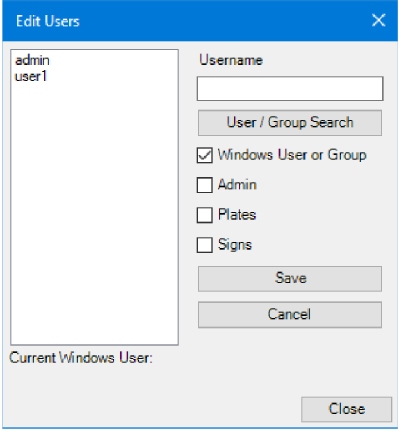Click the Plates label text
The height and width of the screenshot is (434, 400).
click(237, 215)
